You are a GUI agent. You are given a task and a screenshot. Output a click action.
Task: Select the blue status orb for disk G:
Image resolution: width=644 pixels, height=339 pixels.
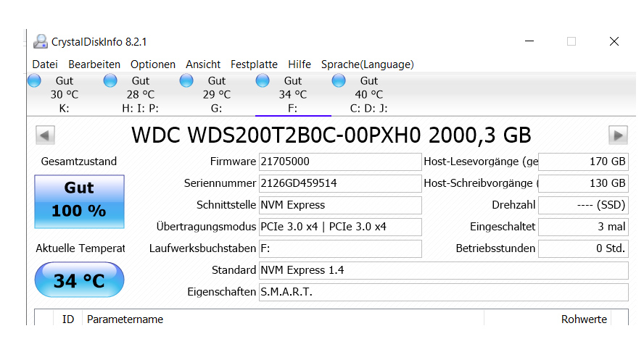tap(186, 80)
